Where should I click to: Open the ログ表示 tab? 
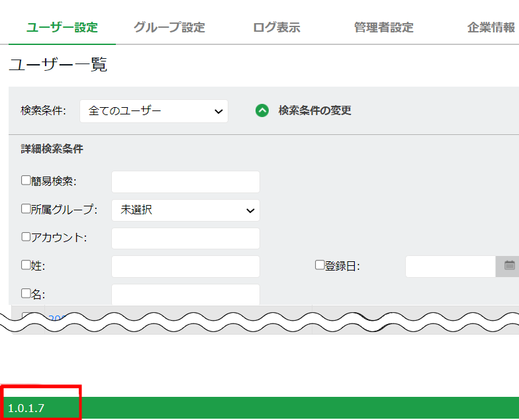pos(277,28)
